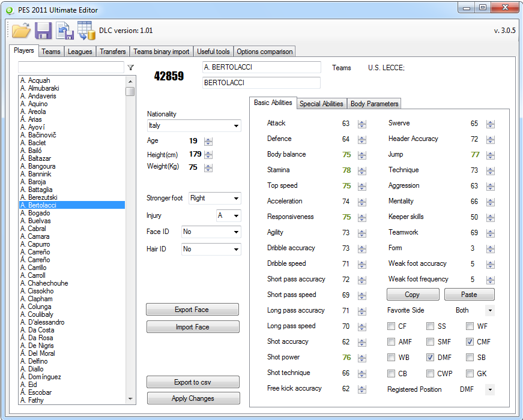Open the Useful tools tab

[x=214, y=52]
